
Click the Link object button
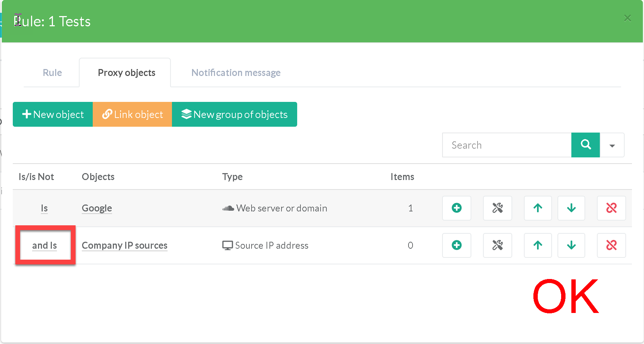[132, 114]
